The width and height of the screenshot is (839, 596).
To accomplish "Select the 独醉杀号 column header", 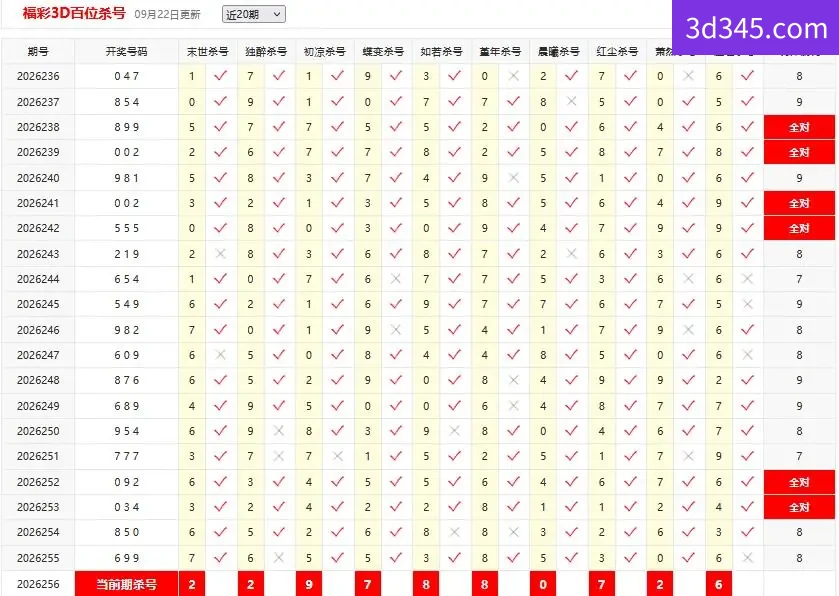I will click(266, 51).
